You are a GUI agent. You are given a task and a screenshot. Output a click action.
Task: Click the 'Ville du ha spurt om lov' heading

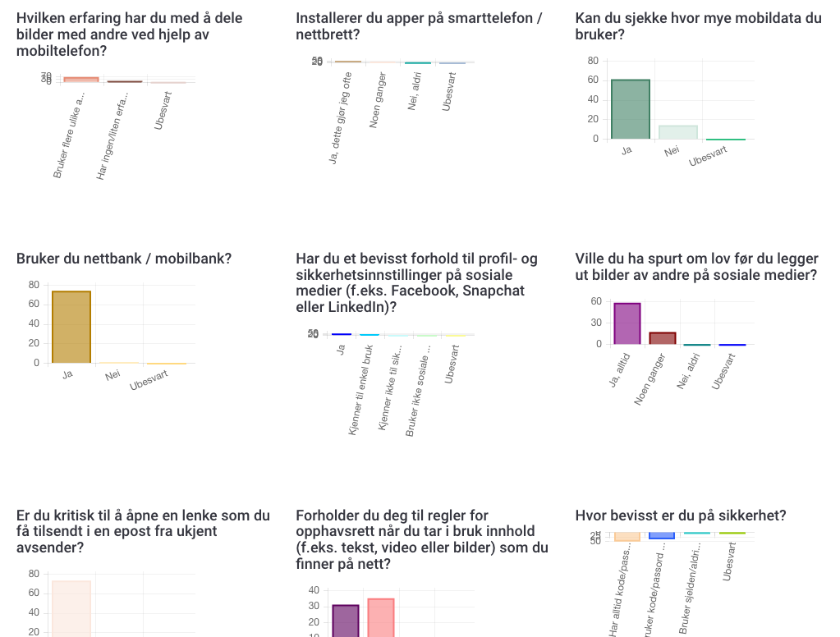click(696, 267)
